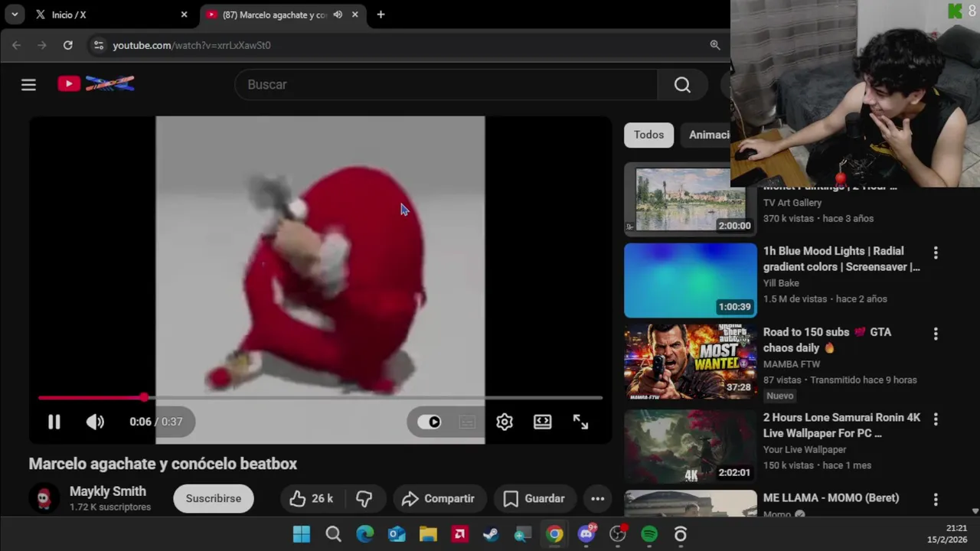Open options for 1h Blue Mood Lights
Viewport: 980px width, 551px height.
pyautogui.click(x=935, y=253)
